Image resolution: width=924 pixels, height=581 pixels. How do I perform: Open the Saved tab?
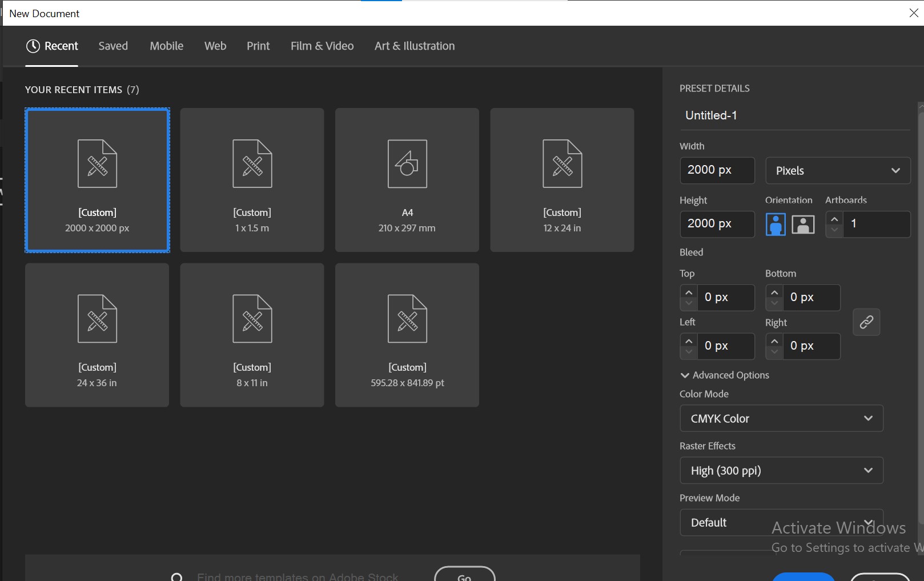113,46
